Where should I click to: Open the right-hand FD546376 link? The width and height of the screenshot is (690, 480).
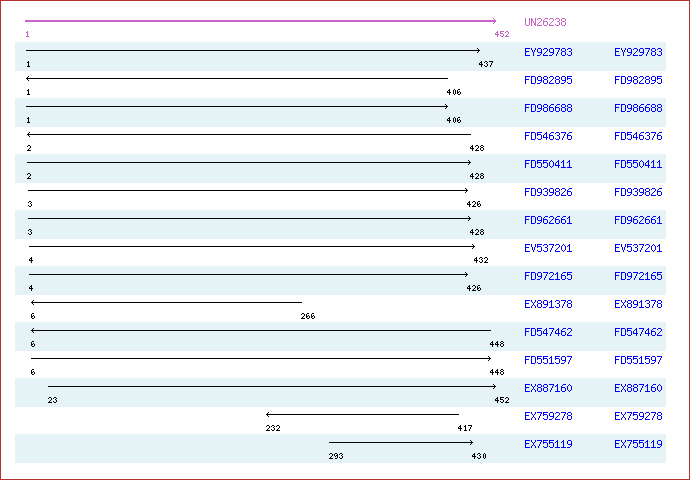pyautogui.click(x=638, y=136)
